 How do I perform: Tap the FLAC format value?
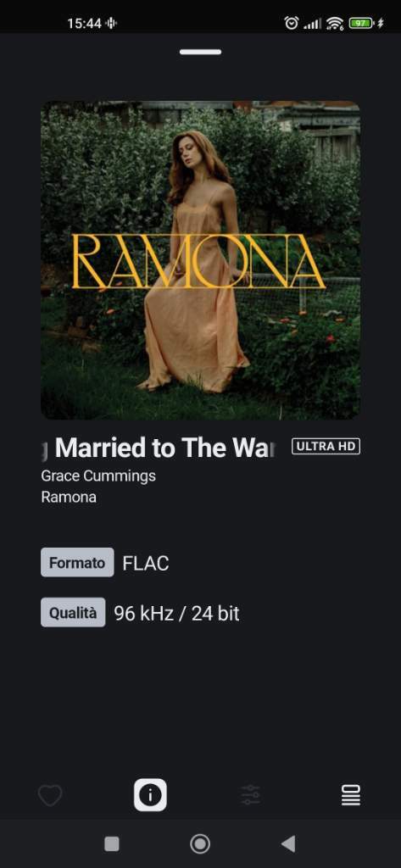click(146, 564)
